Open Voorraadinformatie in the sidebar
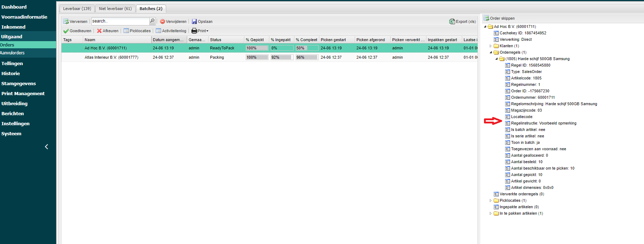This screenshot has height=244, width=644. point(24,17)
